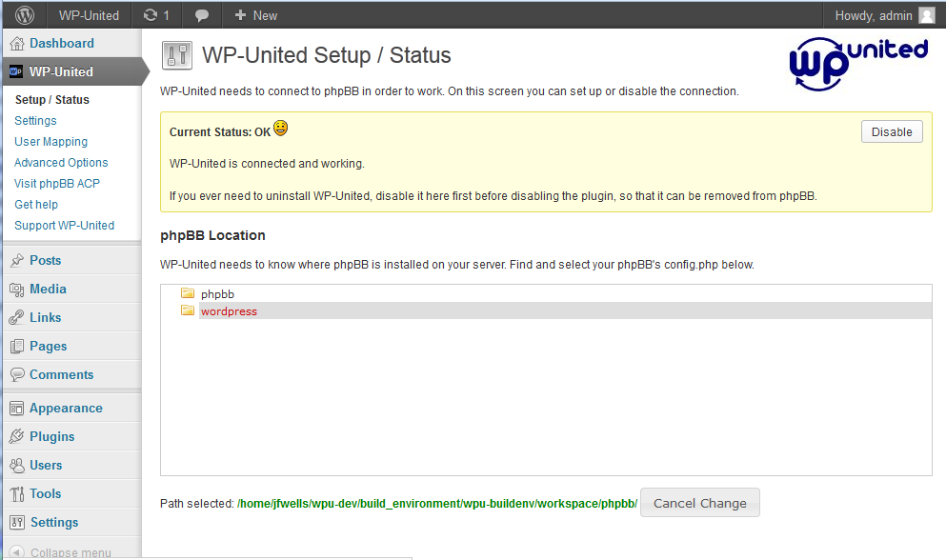Screen dimensions: 946x560
Task: Click the Media icon in sidebar
Action: pos(17,290)
